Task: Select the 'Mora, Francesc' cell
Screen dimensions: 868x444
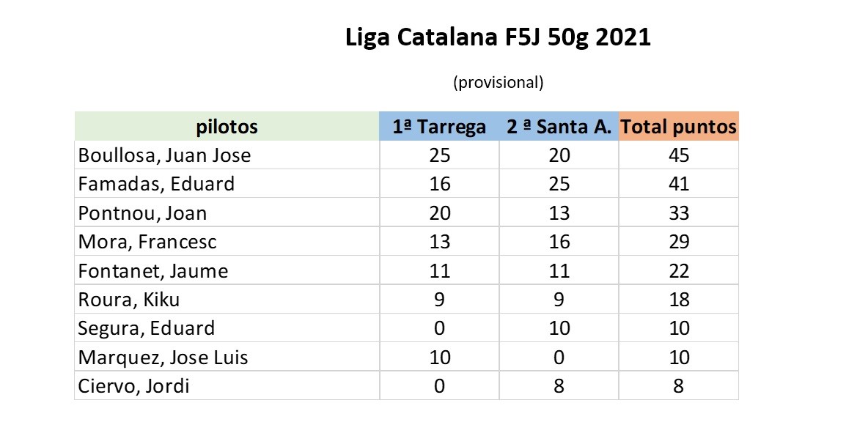Action: (147, 242)
